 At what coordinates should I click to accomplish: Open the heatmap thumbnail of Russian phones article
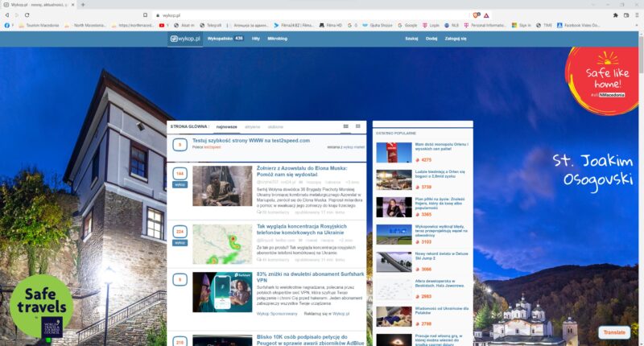click(222, 244)
